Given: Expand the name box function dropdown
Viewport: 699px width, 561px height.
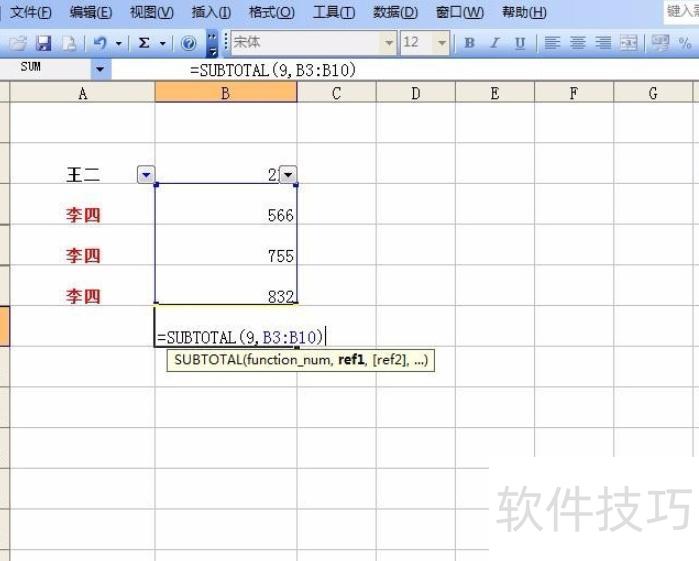Looking at the screenshot, I should (100, 69).
